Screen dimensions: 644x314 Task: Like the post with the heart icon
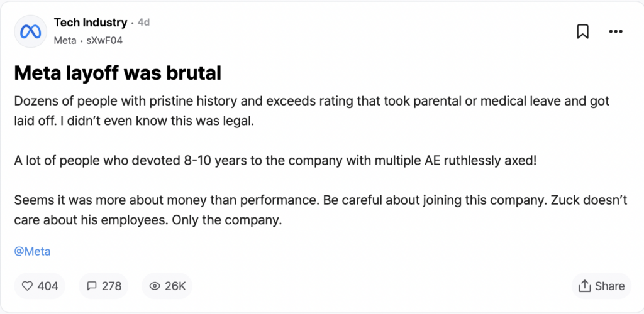pyautogui.click(x=27, y=286)
